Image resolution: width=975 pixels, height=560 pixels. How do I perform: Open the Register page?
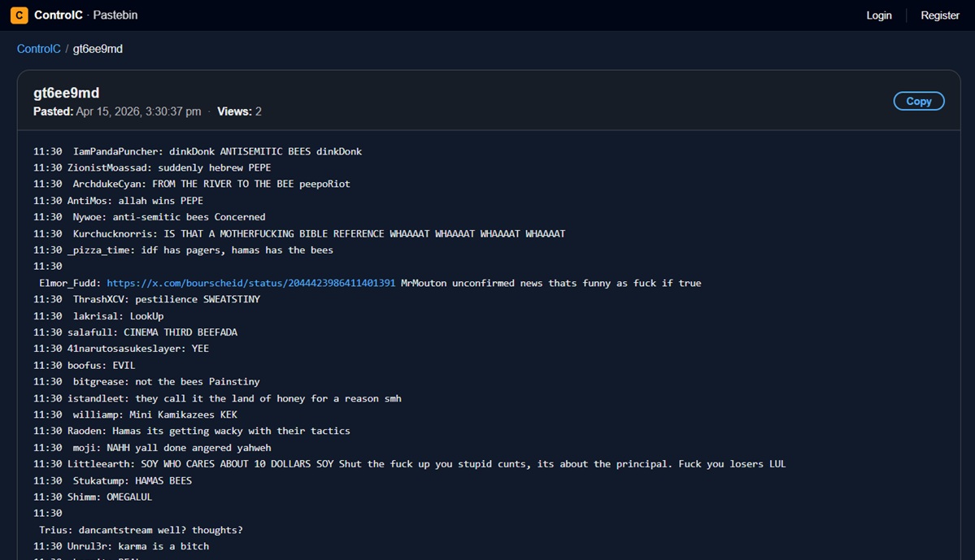(939, 15)
